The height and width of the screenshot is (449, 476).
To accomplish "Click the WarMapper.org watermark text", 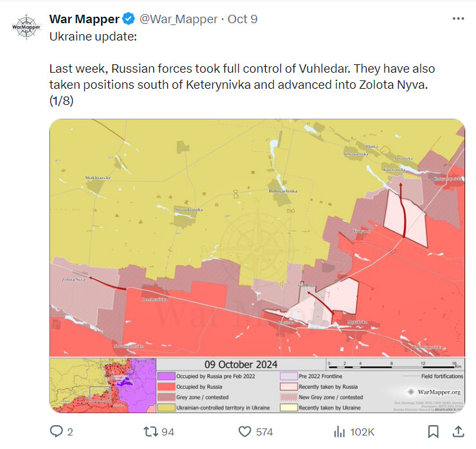I will pyautogui.click(x=439, y=392).
